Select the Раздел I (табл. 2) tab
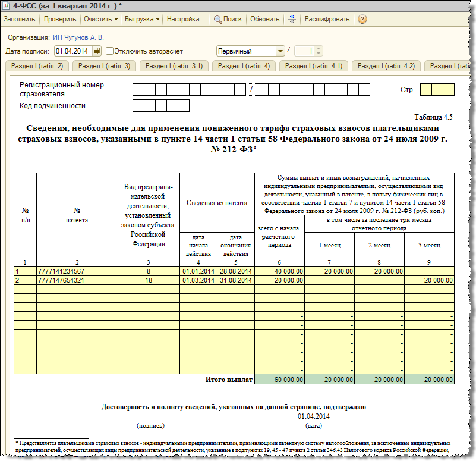Image resolution: width=476 pixels, height=461 pixels. tap(37, 66)
